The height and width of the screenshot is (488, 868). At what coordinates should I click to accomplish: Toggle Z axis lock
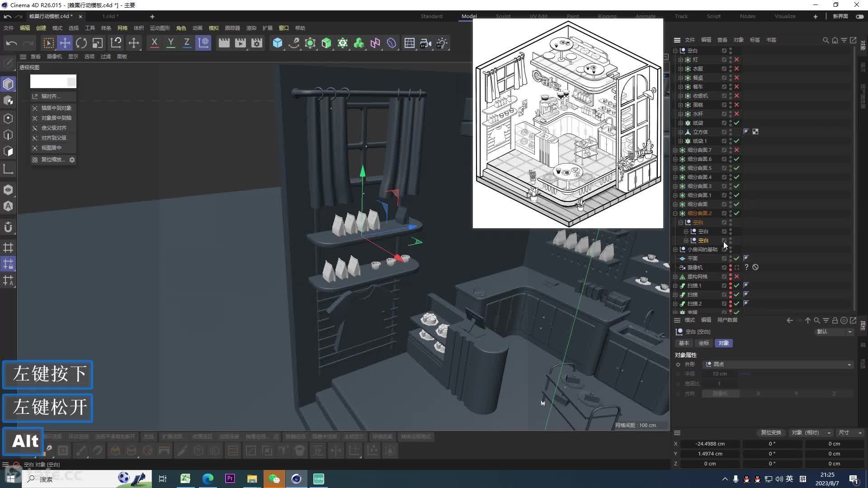coord(187,43)
